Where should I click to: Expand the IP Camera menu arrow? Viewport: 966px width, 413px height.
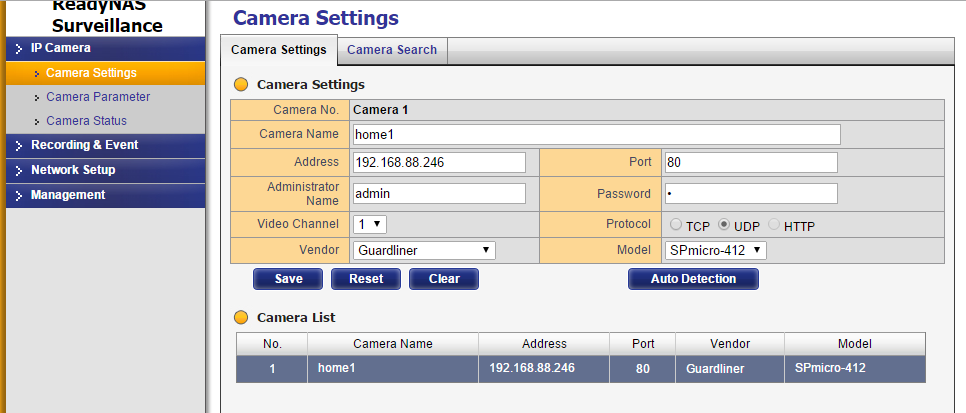pyautogui.click(x=20, y=49)
